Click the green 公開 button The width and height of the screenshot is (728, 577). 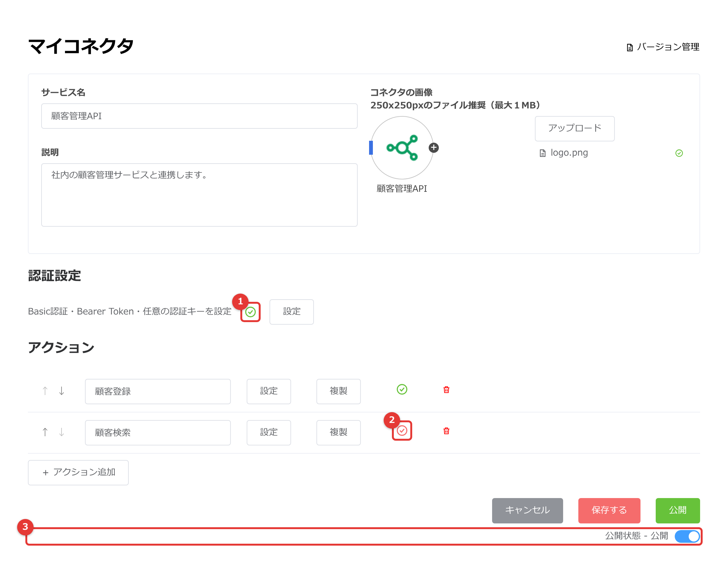(677, 510)
